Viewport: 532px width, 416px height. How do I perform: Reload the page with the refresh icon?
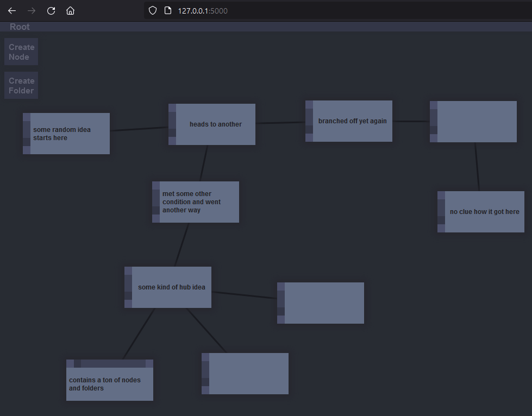click(x=51, y=11)
